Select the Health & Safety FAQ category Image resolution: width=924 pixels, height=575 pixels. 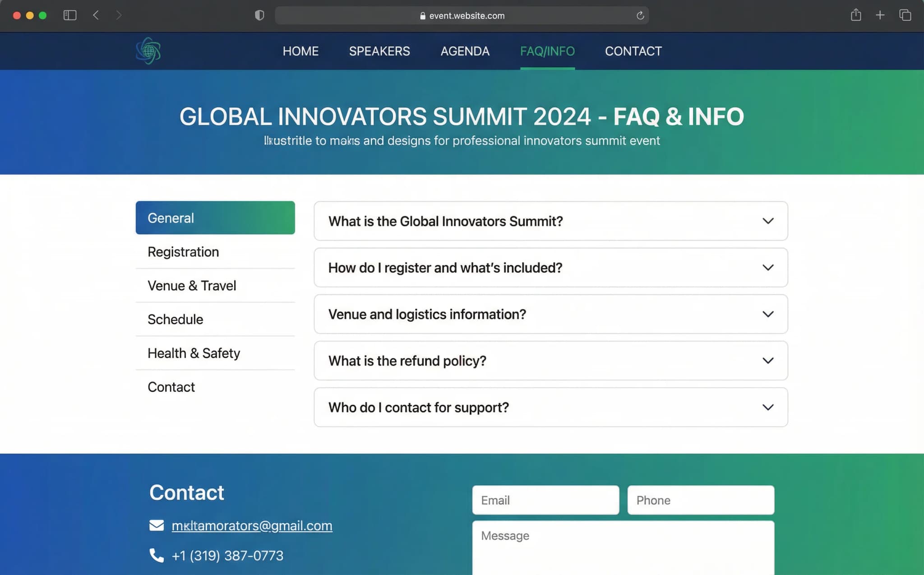pos(194,353)
